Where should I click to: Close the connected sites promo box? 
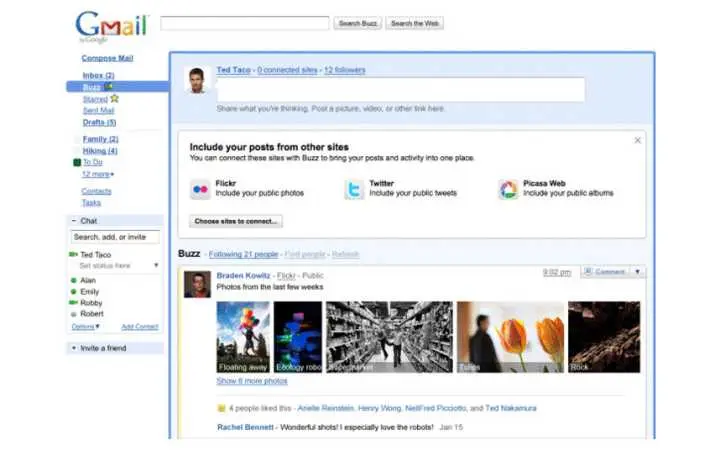coord(637,141)
